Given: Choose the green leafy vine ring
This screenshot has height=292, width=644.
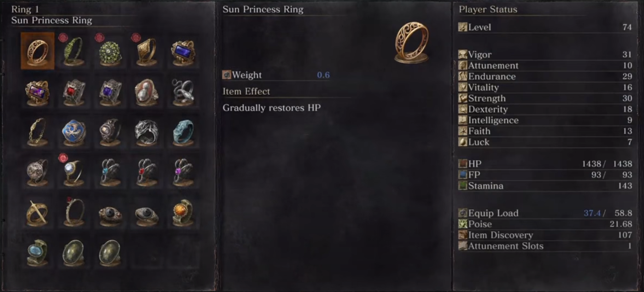Looking at the screenshot, I should click(x=74, y=51).
